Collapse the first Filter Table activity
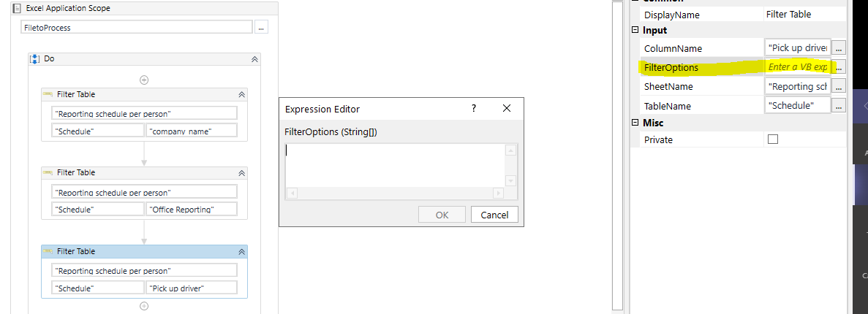The image size is (868, 314). coord(241,95)
